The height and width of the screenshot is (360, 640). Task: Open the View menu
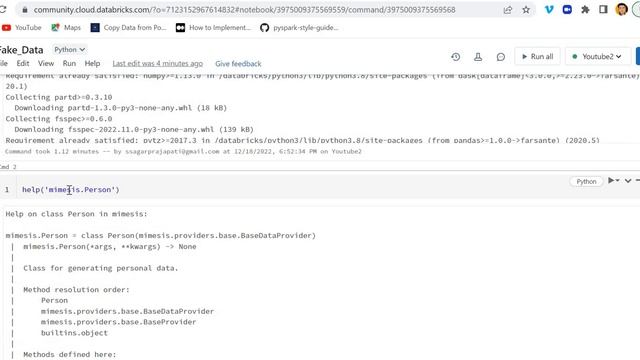(x=46, y=63)
